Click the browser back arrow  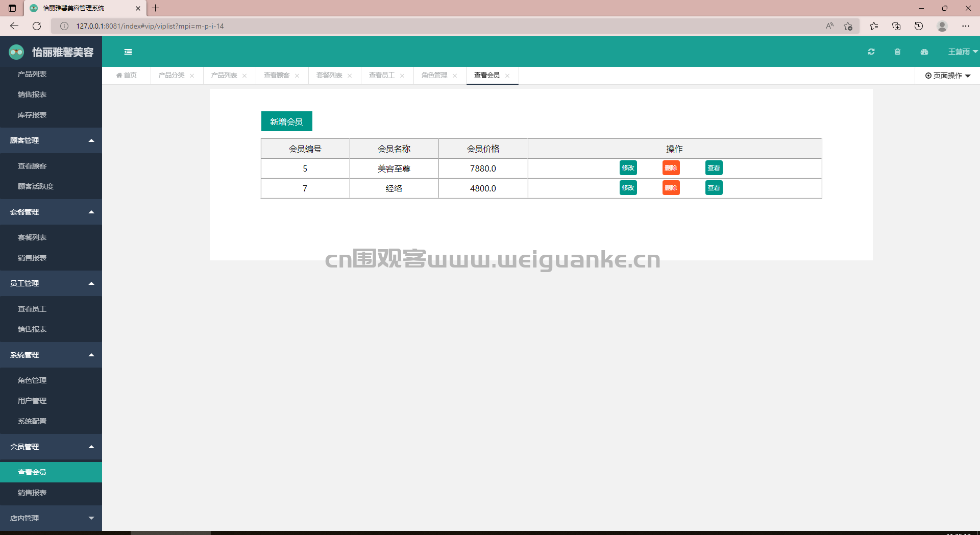(x=14, y=26)
